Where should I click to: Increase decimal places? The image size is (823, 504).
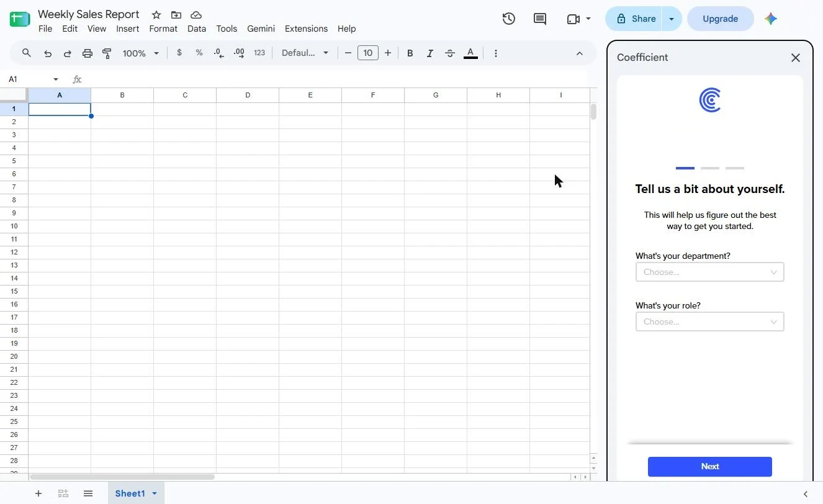239,53
